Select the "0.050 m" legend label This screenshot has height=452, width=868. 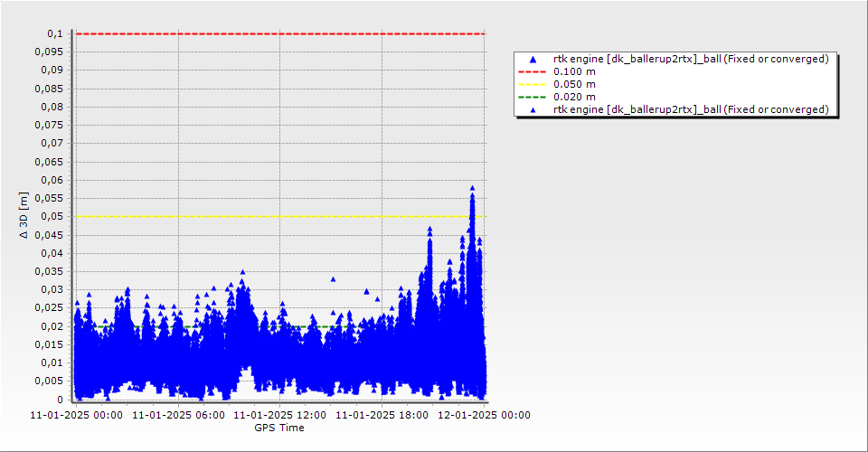pos(575,85)
